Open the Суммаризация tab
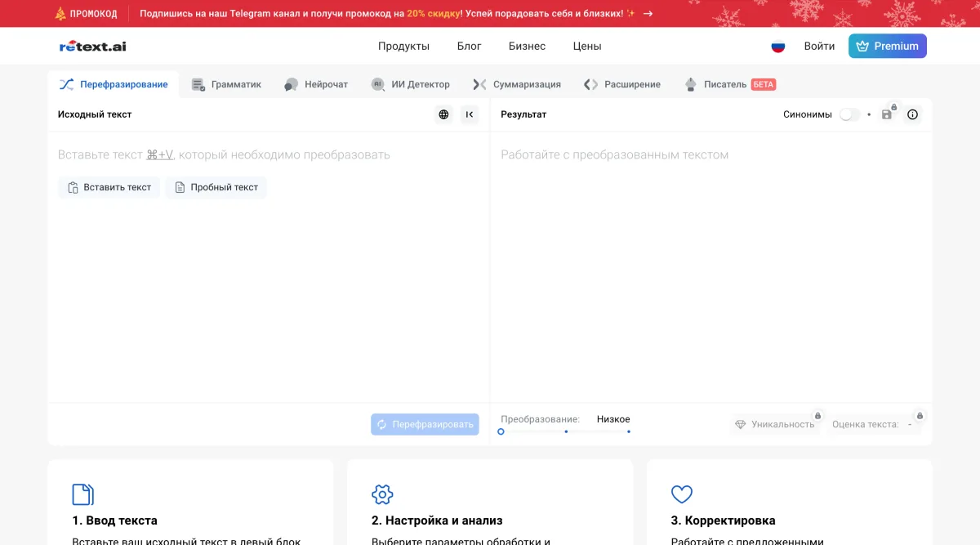Screen dimensions: 980x545 coord(517,84)
